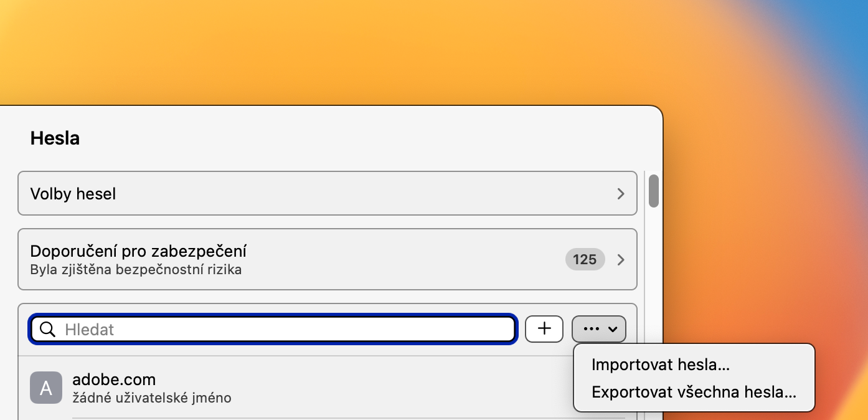868x420 pixels.
Task: Click the gray "A" adobe.com avatar icon
Action: click(46, 388)
